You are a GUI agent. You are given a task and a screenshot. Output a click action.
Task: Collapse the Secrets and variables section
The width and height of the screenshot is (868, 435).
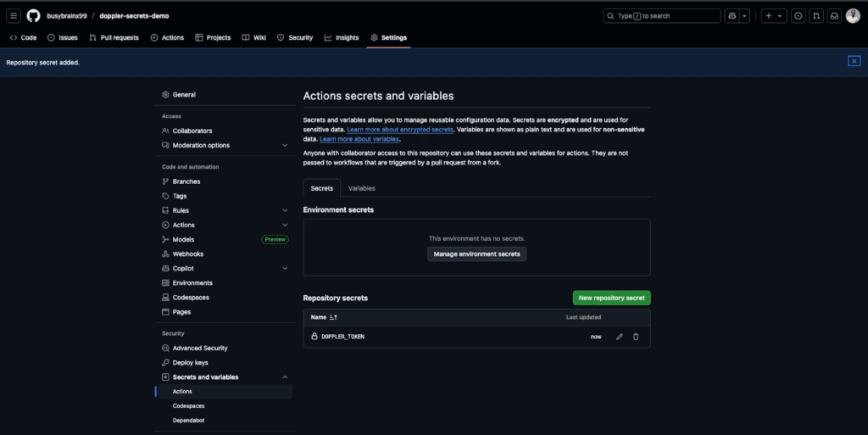pos(285,377)
